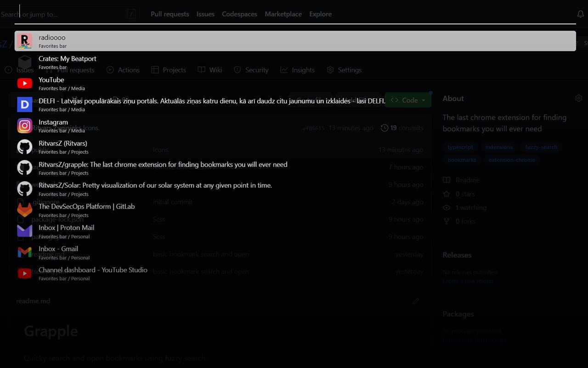Open the 19 commits link
The image size is (588, 368).
click(x=402, y=128)
